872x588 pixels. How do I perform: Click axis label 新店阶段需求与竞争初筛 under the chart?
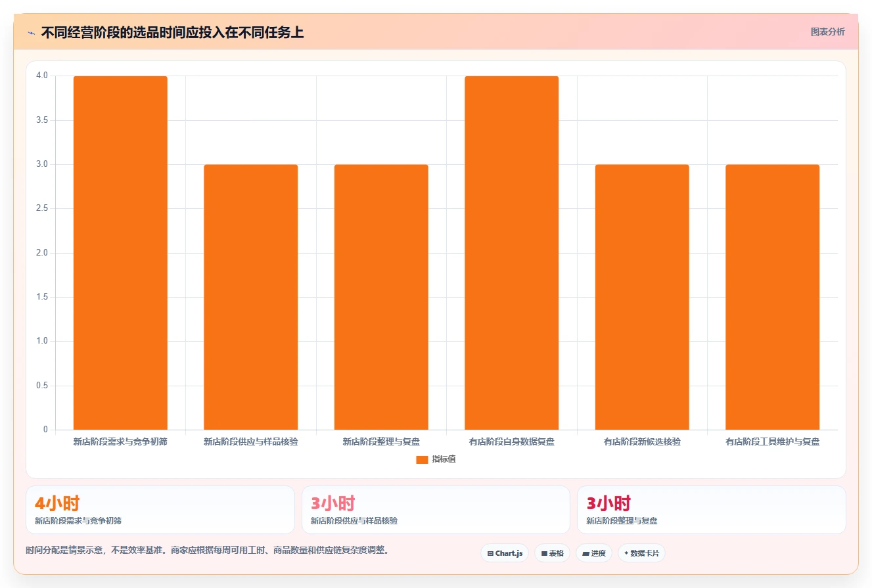click(120, 442)
